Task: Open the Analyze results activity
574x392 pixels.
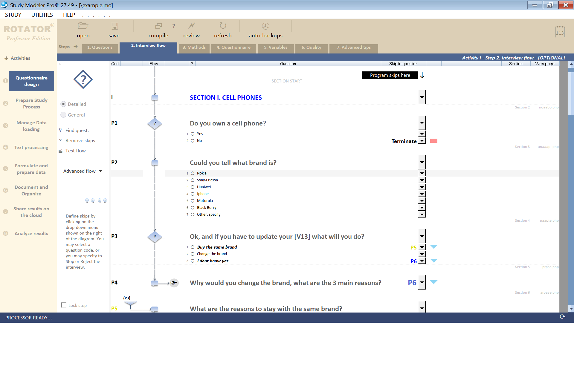Action: [31, 234]
